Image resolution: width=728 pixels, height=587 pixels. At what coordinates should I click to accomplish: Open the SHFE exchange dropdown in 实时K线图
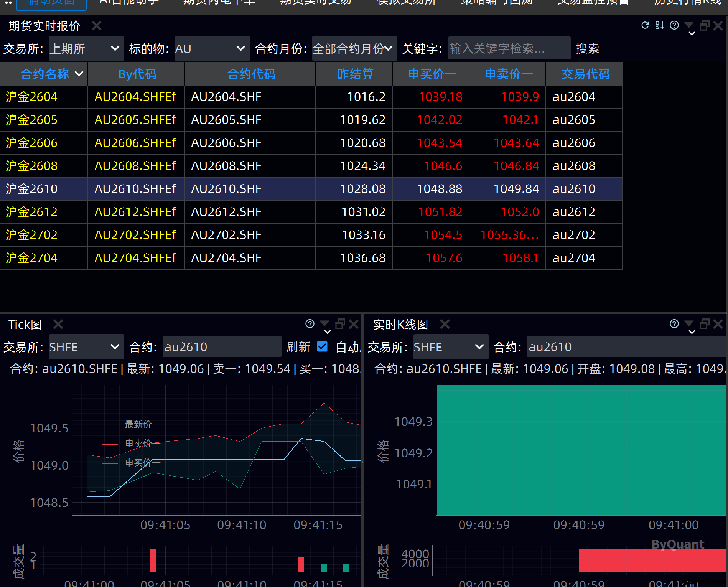pyautogui.click(x=450, y=347)
